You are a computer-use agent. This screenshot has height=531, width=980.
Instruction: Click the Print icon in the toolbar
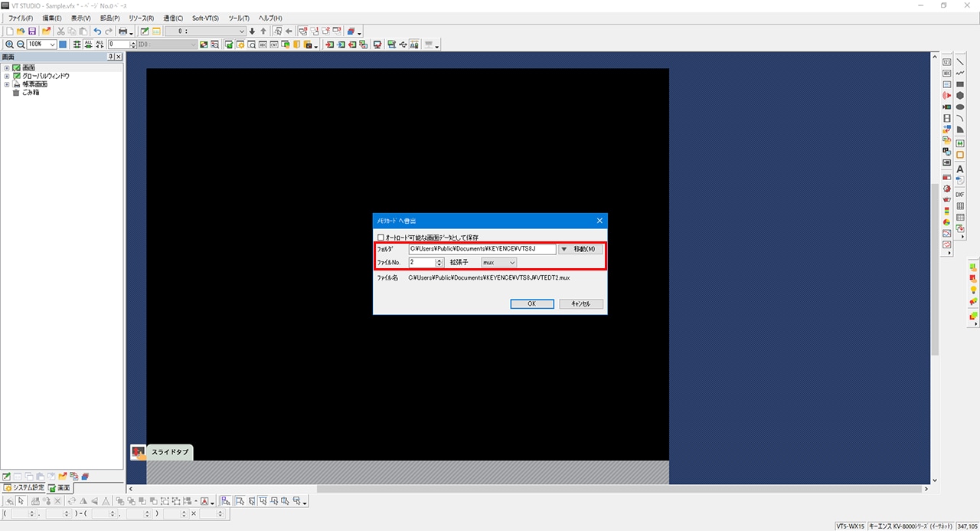click(x=122, y=31)
